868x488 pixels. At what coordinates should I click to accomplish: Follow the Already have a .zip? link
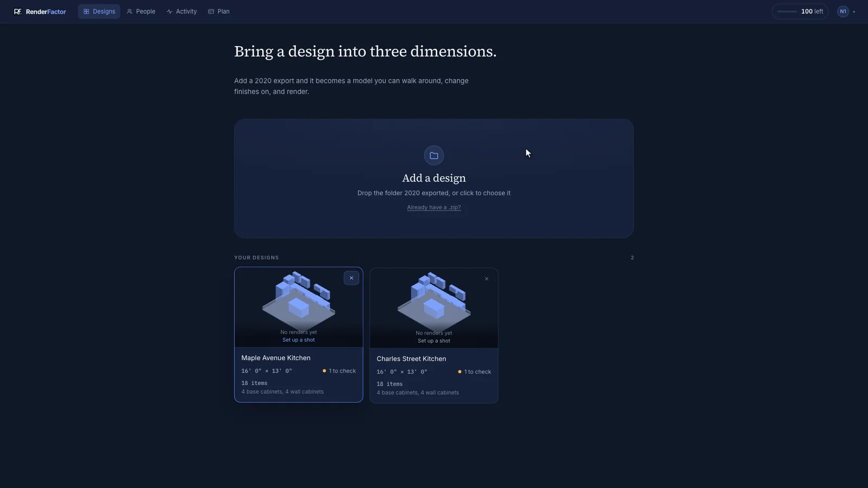tap(434, 207)
